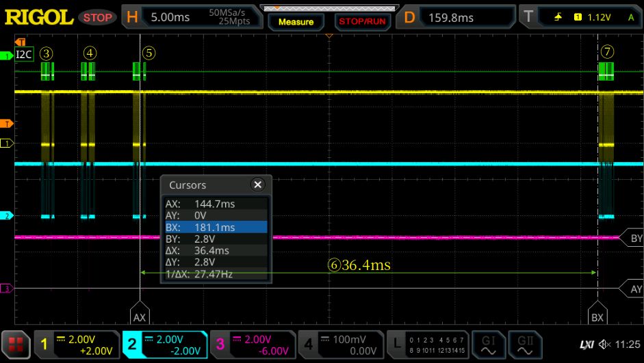Screen dimensions: 644x363
Task: Click the green decode bus marker
Action: coord(6,56)
